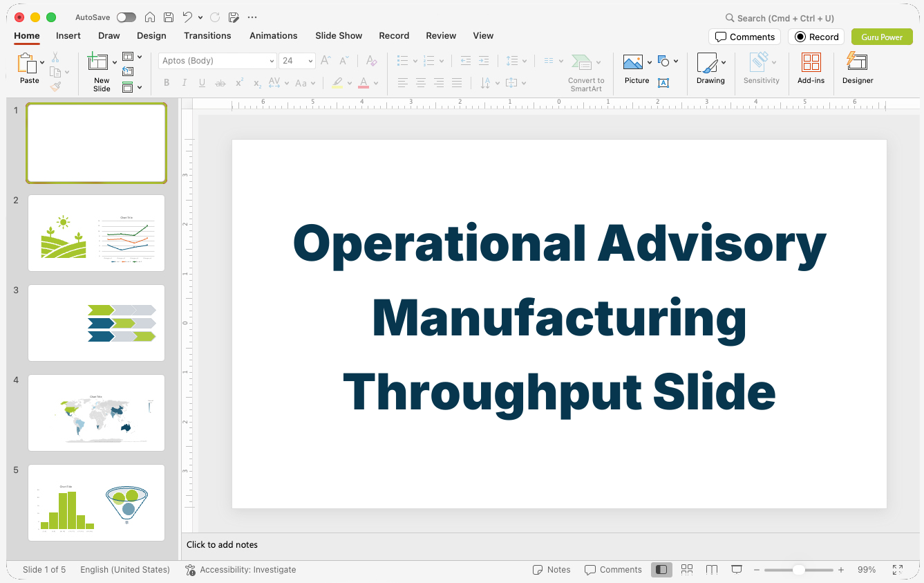
Task: Open the numbered list dropdown
Action: (x=442, y=61)
